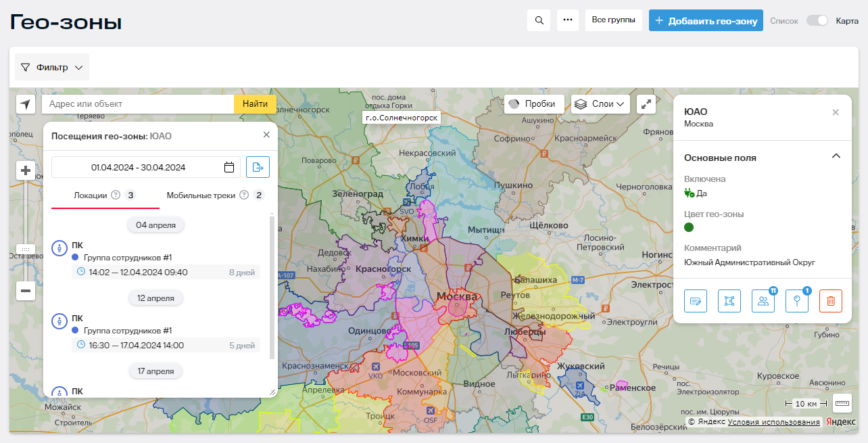
Task: Delete geo-zone with the trash icon
Action: point(830,301)
